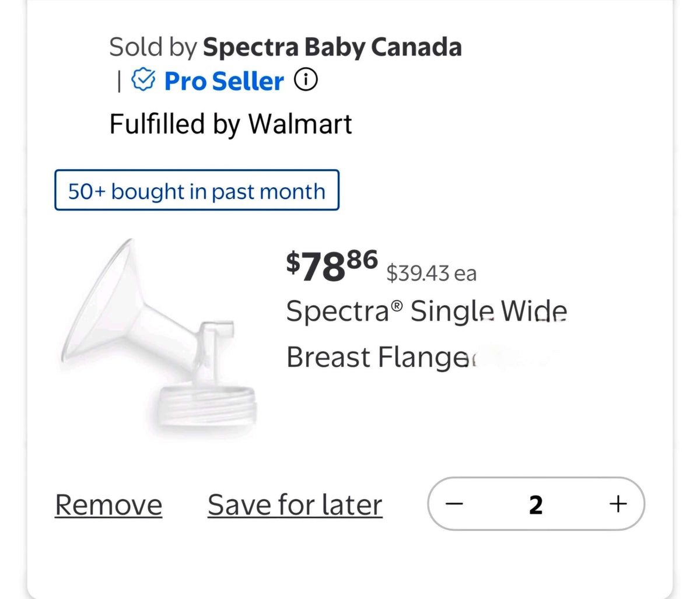Image resolution: width=700 pixels, height=599 pixels.
Task: Click the blue Pro Seller label
Action: pos(224,81)
